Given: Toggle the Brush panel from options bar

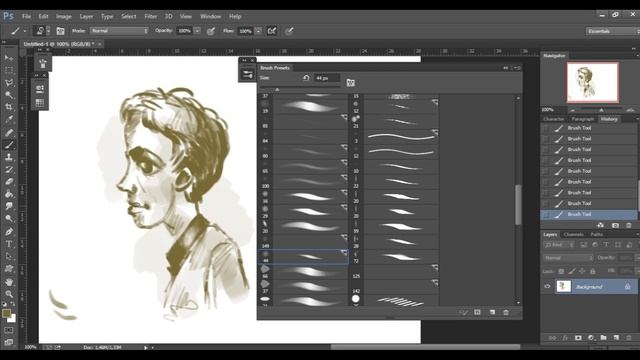Looking at the screenshot, I should click(x=60, y=31).
